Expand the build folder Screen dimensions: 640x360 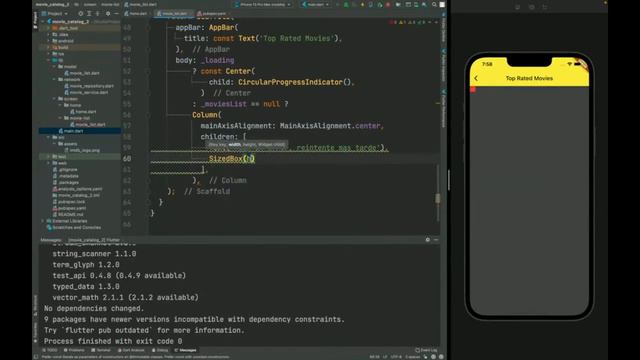(49, 47)
